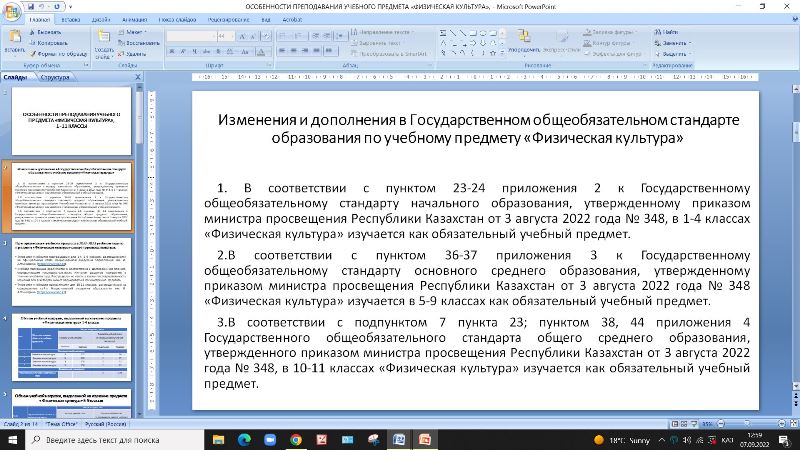Justify text in paragraph group
Image resolution: width=800 pixels, height=450 pixels.
pyautogui.click(x=316, y=51)
